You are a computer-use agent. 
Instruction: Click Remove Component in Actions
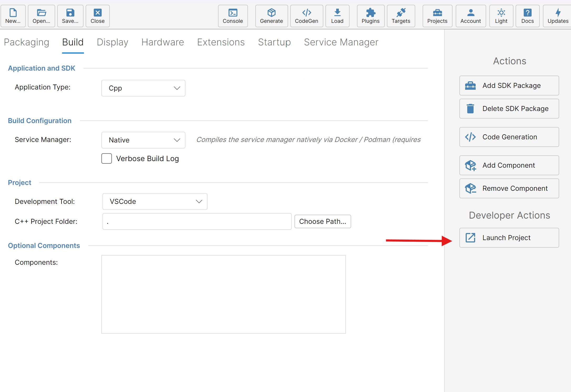point(509,188)
